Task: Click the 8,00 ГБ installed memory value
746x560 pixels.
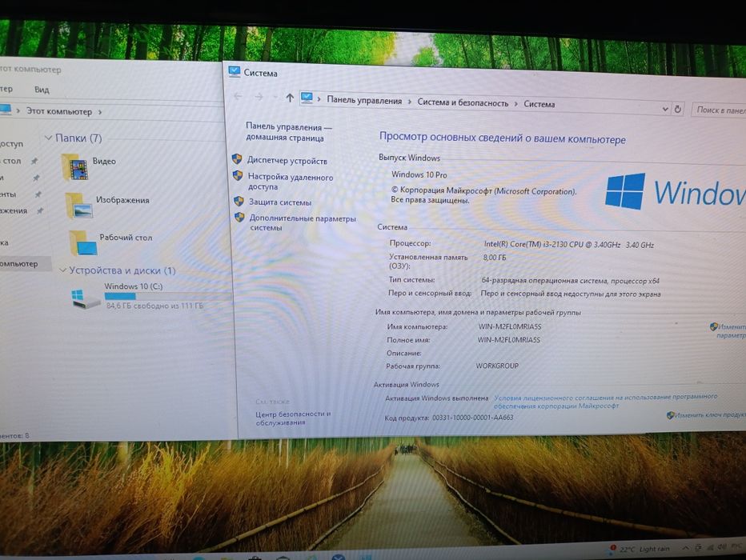Action: click(x=495, y=257)
